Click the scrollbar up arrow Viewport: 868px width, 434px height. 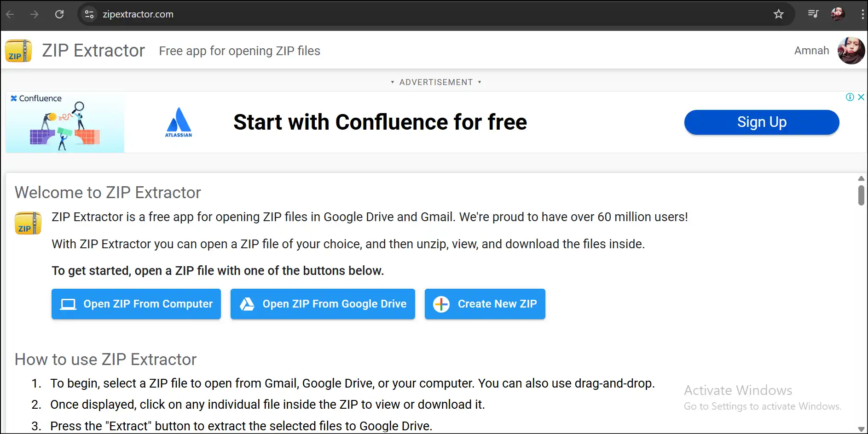[x=861, y=178]
